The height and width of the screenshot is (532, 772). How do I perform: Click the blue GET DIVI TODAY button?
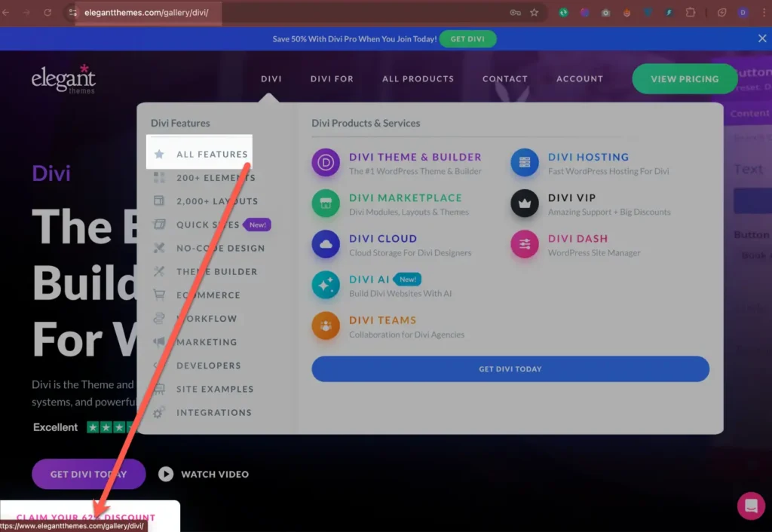(x=510, y=369)
